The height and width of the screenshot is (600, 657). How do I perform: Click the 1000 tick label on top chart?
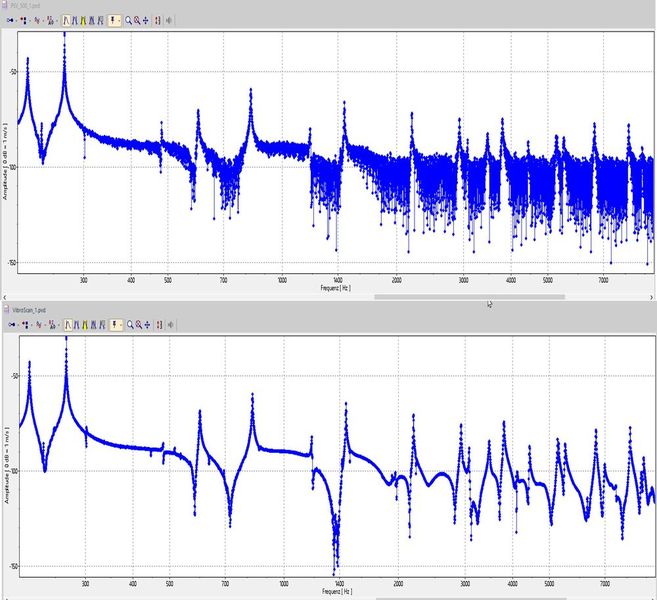point(282,280)
